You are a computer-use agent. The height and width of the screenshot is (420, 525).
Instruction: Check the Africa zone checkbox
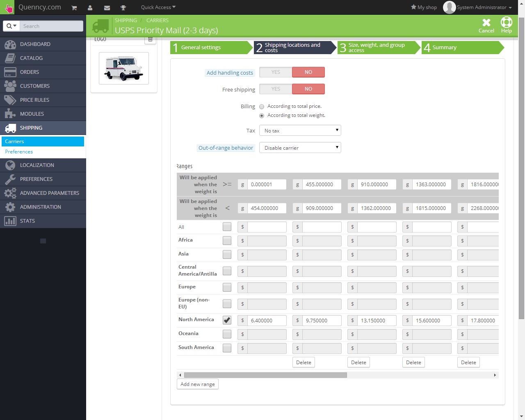227,241
